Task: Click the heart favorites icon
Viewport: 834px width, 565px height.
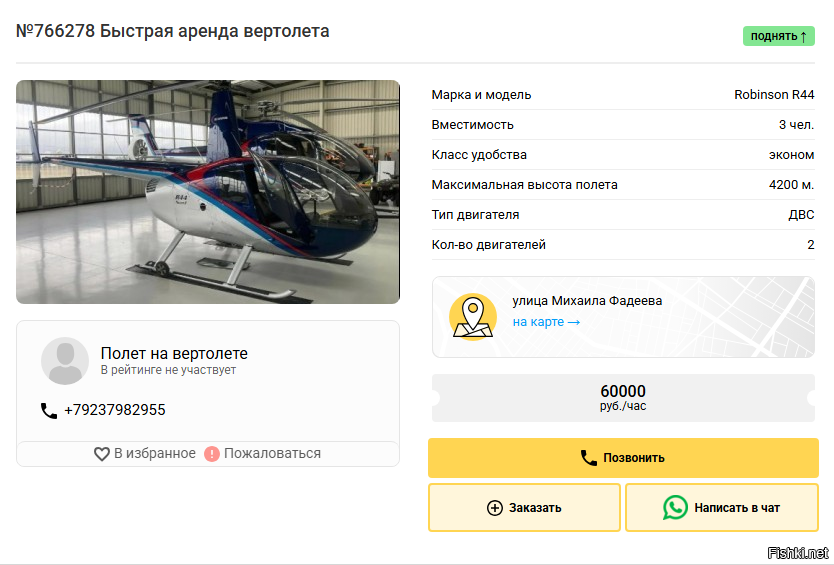Action: pos(102,454)
